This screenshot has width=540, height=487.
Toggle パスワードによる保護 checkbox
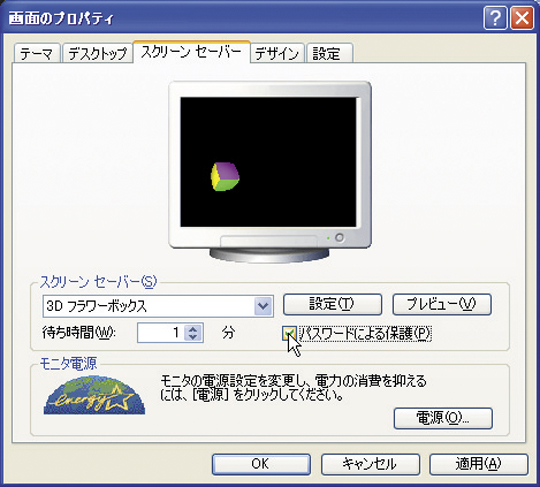click(289, 333)
